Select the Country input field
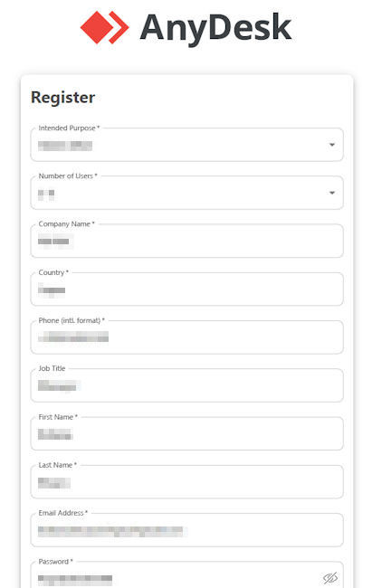372x588 pixels. [186, 289]
